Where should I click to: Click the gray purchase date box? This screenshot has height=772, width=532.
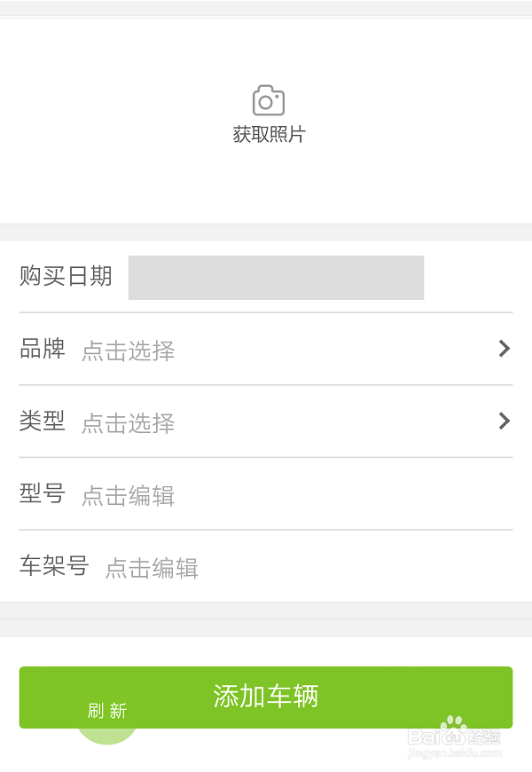(x=276, y=278)
